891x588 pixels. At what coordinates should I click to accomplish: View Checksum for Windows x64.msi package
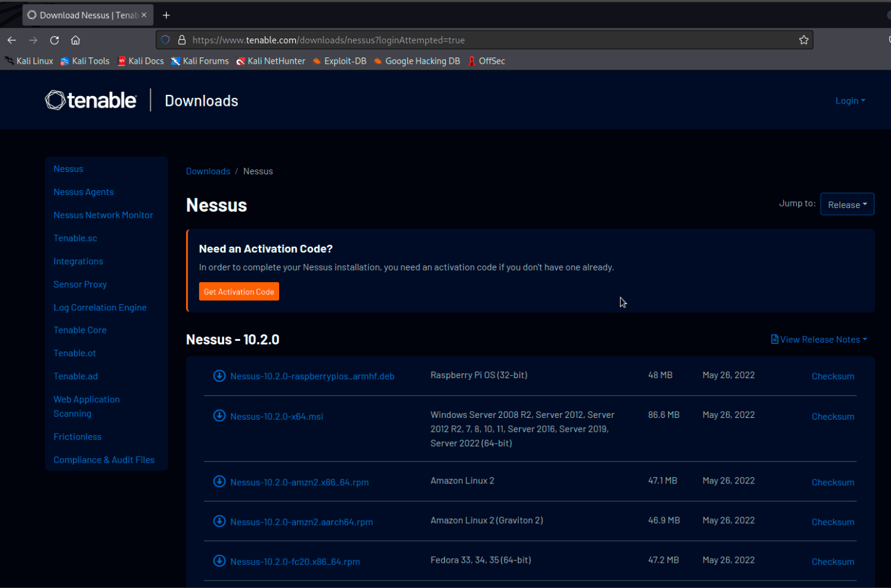click(833, 417)
